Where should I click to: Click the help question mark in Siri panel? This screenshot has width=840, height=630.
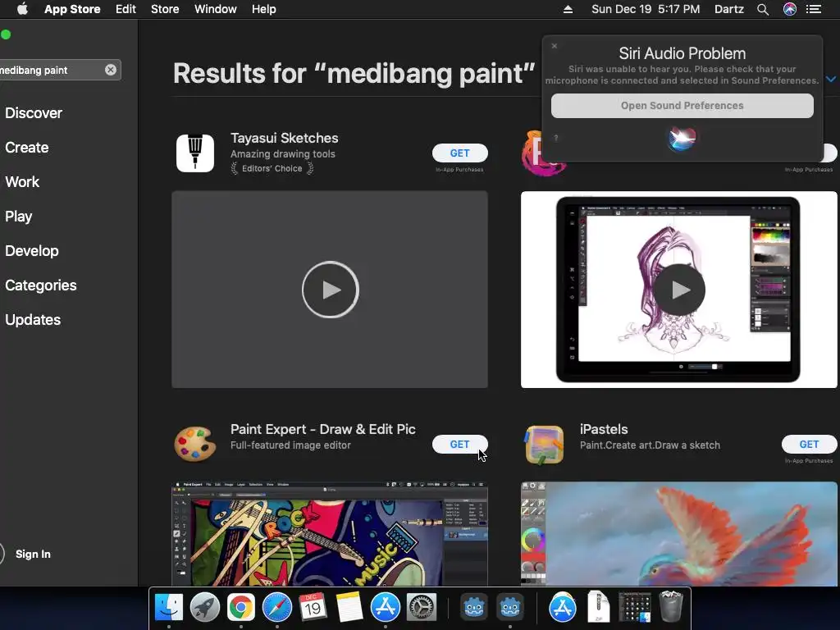click(556, 138)
